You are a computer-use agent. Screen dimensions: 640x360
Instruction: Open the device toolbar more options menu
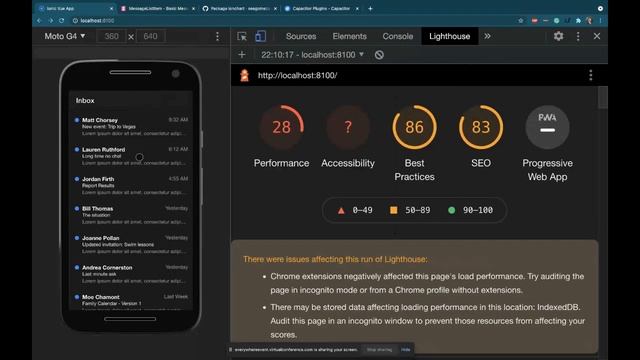click(217, 36)
